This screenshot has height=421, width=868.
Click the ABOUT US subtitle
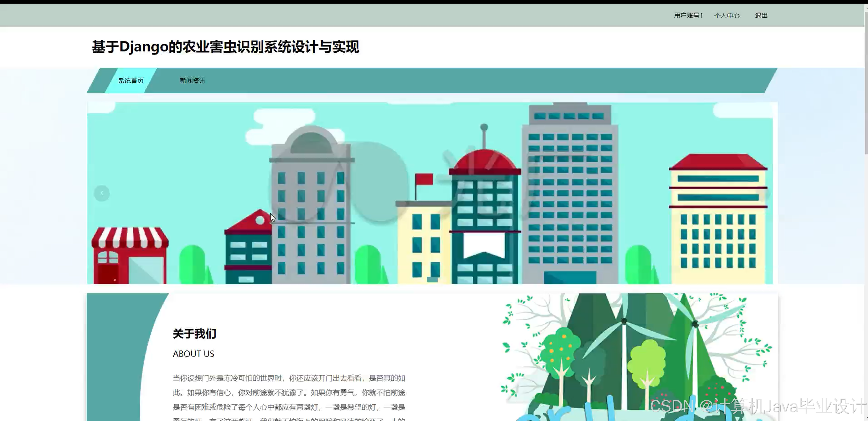tap(193, 354)
